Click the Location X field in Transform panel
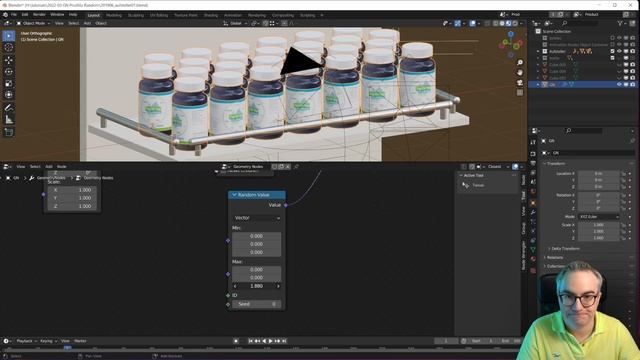This screenshot has height=360, width=640. (x=598, y=173)
